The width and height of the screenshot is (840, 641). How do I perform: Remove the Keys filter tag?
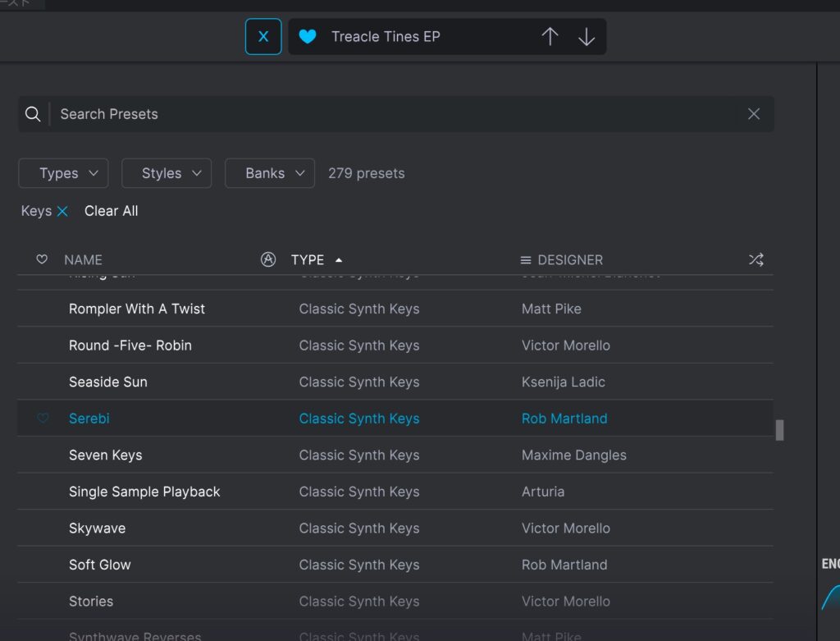[x=62, y=212]
